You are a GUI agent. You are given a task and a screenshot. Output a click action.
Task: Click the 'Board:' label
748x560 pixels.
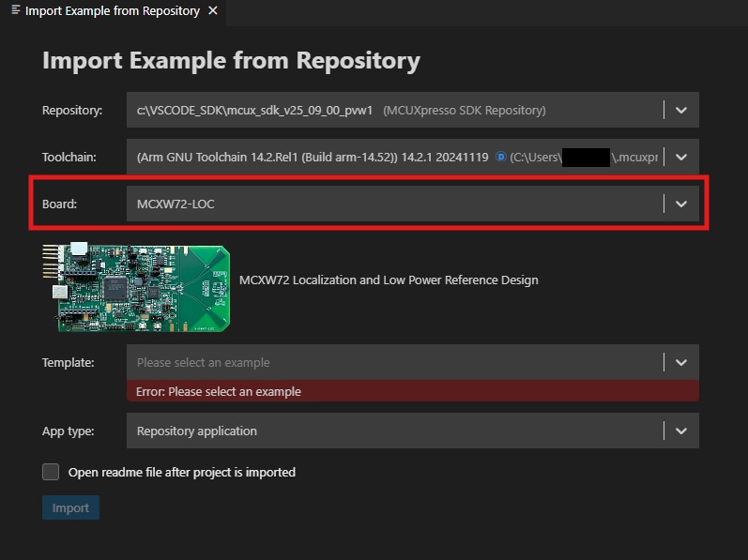59,204
